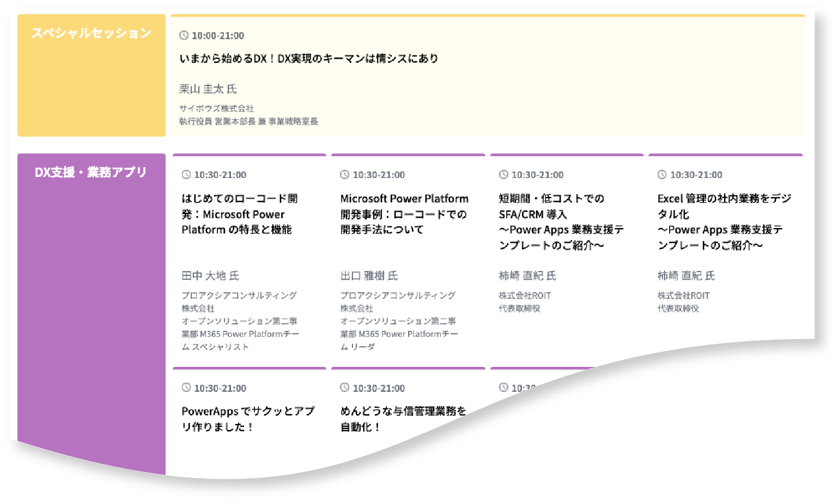Click clock icon in the partially hidden third-row card
839x504 pixels.
tap(503, 388)
